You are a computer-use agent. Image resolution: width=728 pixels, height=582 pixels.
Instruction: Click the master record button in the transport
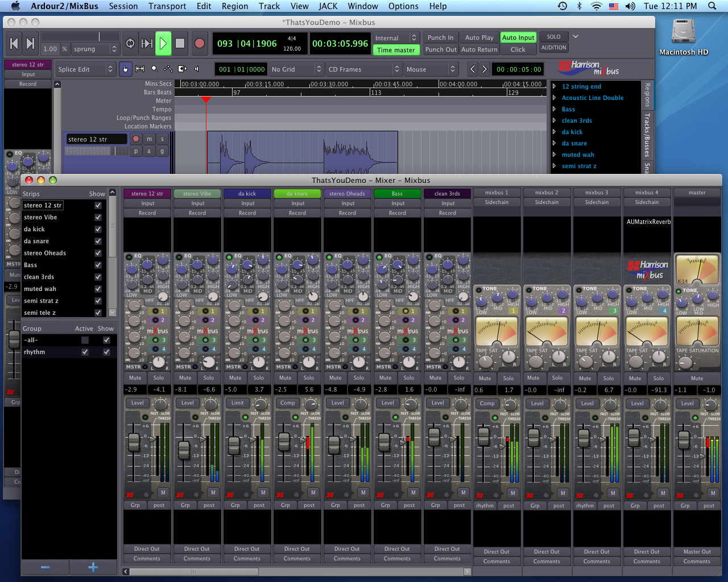(x=199, y=43)
